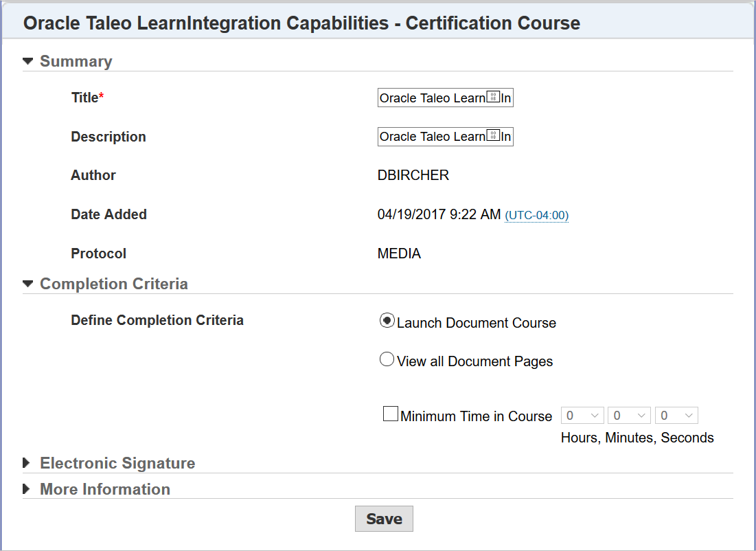Open the Minutes dropdown
The height and width of the screenshot is (551, 756).
pyautogui.click(x=629, y=416)
